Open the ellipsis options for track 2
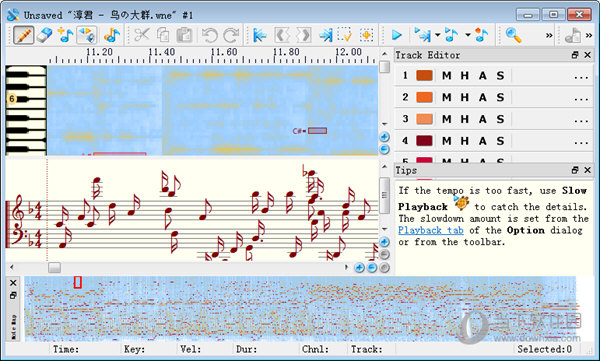This screenshot has height=361, width=600. click(581, 100)
